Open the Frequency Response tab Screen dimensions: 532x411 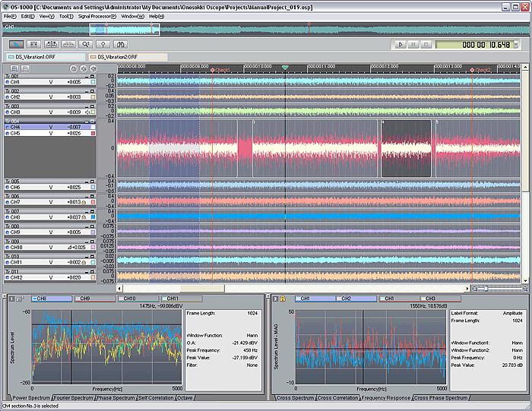click(386, 398)
